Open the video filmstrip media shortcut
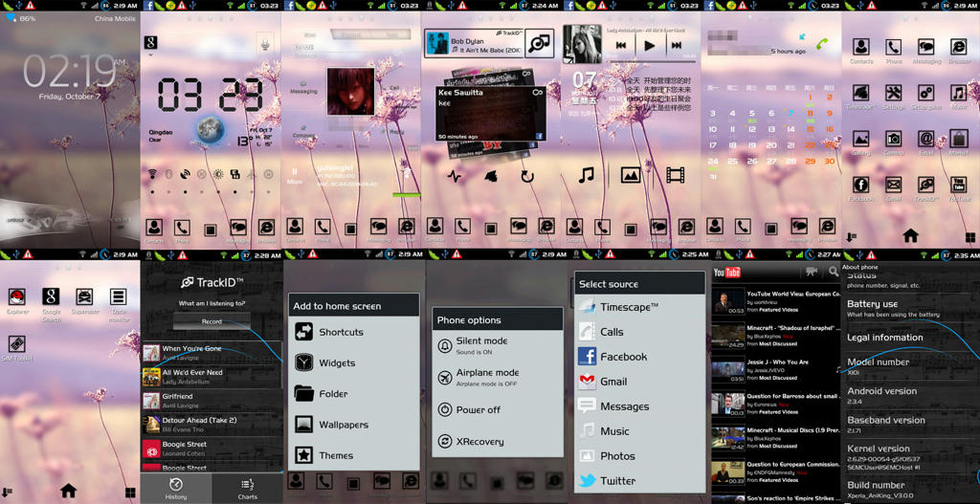Image resolution: width=980 pixels, height=504 pixels. point(675,175)
